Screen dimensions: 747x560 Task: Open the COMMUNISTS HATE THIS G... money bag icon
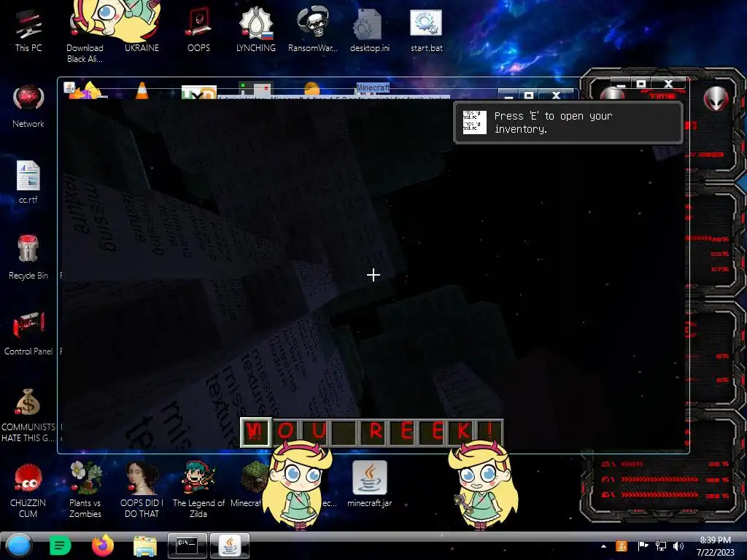coord(28,415)
